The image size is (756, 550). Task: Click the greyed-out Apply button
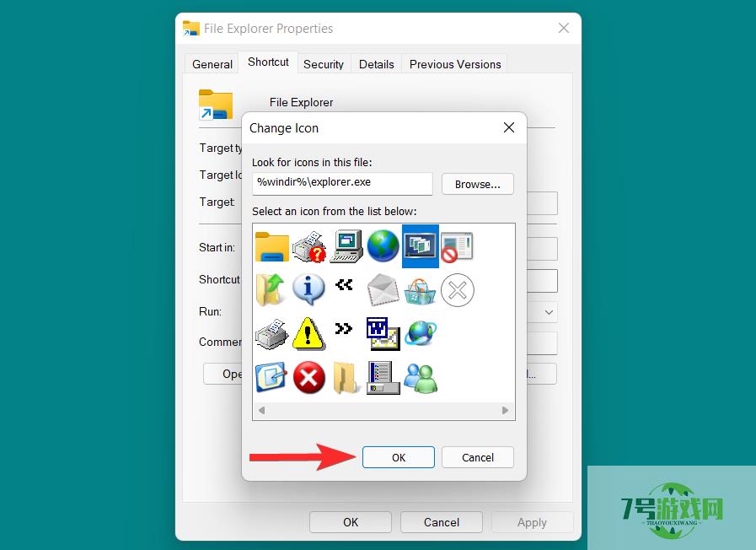tap(533, 522)
